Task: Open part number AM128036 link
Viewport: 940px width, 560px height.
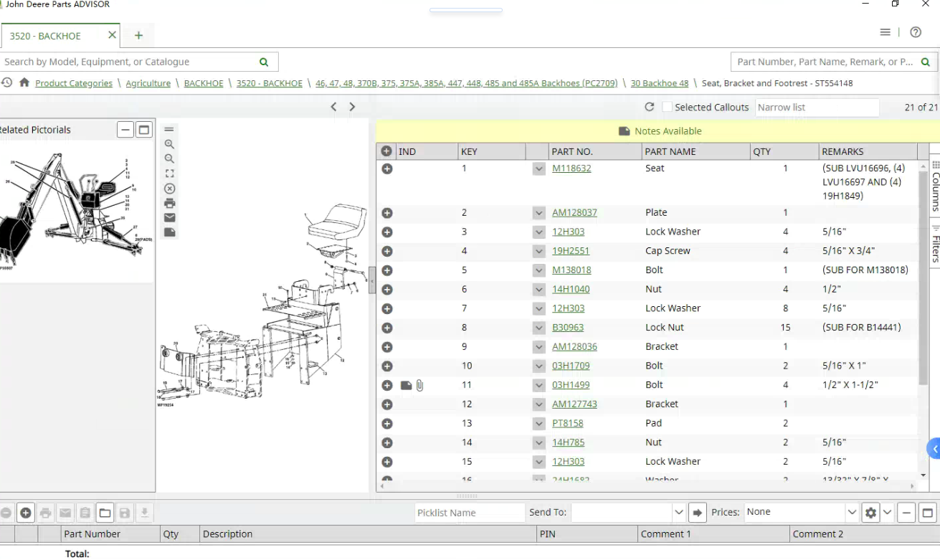Action: pyautogui.click(x=574, y=346)
